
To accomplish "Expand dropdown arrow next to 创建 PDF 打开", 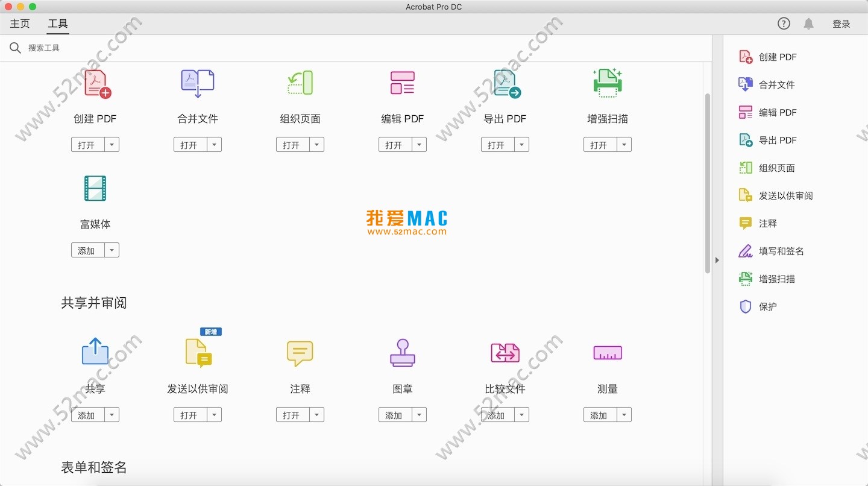I will (112, 145).
